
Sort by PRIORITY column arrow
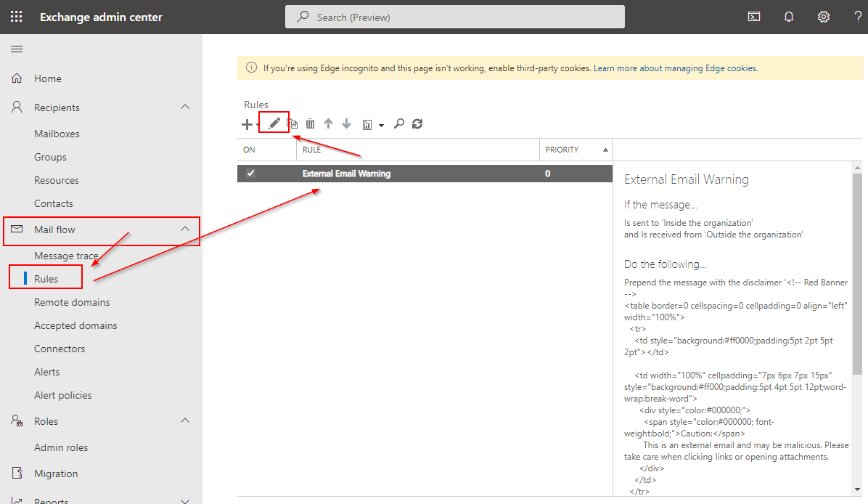pos(605,150)
